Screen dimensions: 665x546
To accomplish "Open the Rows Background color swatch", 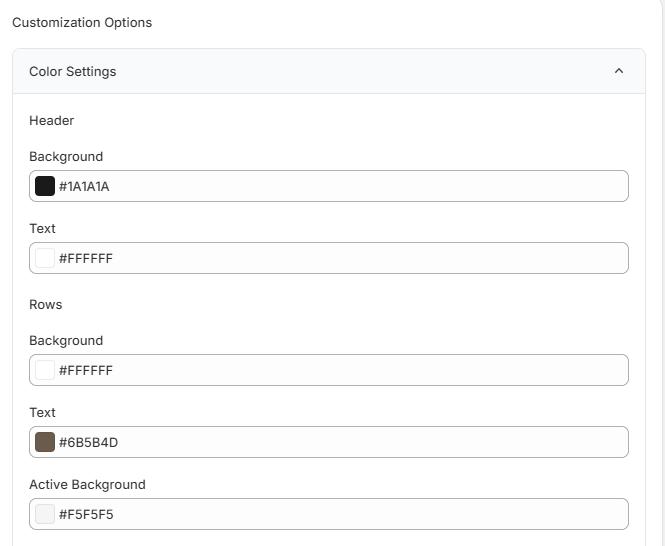I will point(45,370).
